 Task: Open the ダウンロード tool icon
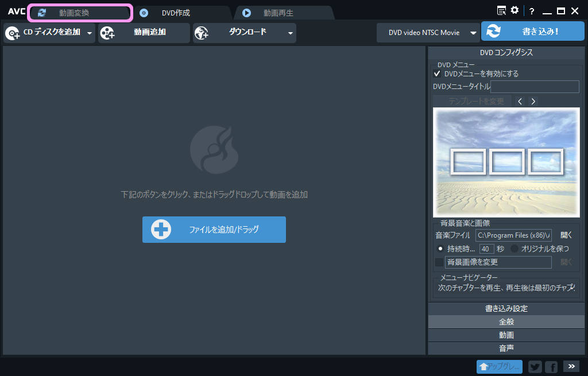tap(201, 33)
